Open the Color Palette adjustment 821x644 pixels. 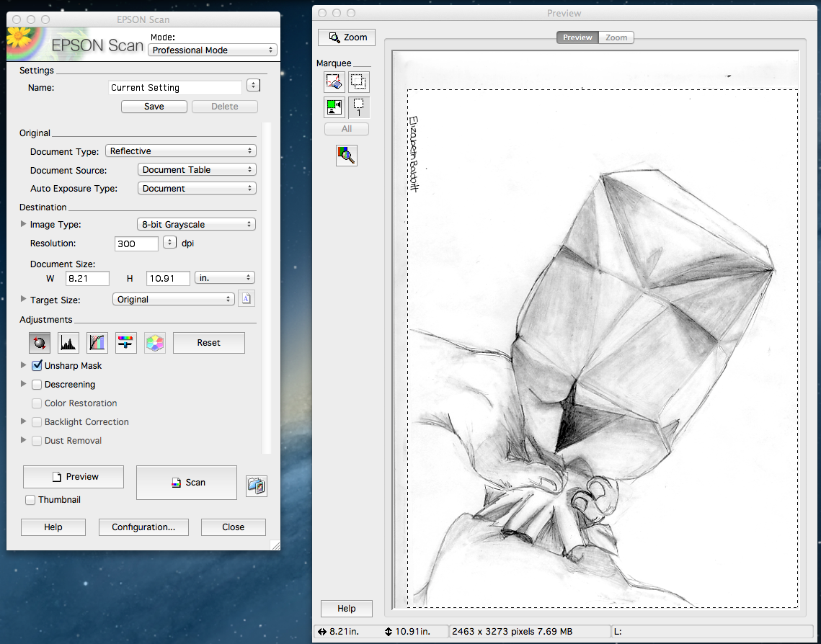(155, 343)
